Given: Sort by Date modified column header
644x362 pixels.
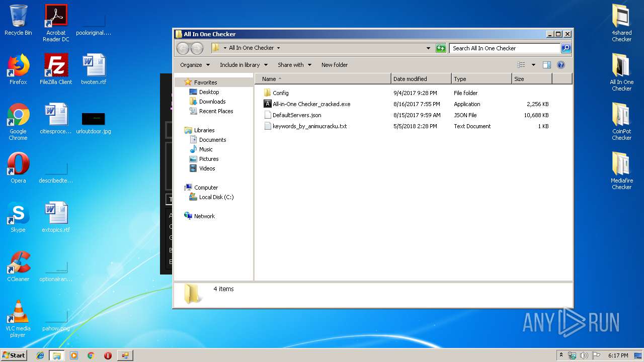Looking at the screenshot, I should point(421,79).
